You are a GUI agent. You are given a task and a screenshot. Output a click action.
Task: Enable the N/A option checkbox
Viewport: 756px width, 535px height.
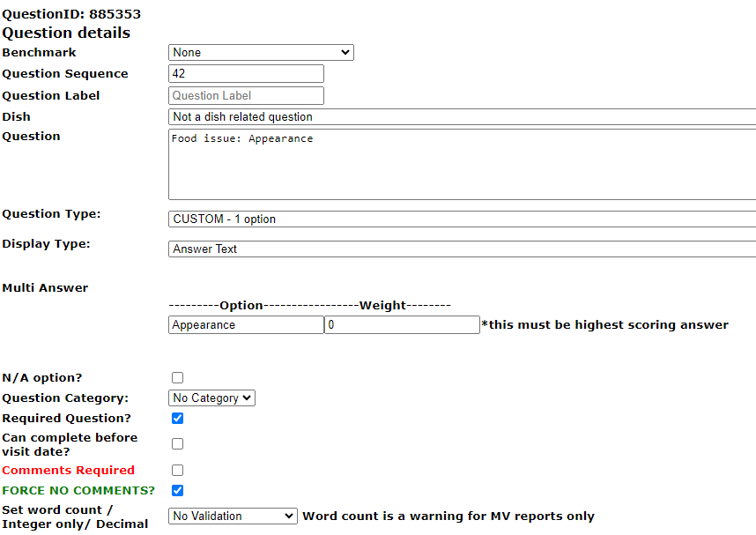click(x=178, y=378)
